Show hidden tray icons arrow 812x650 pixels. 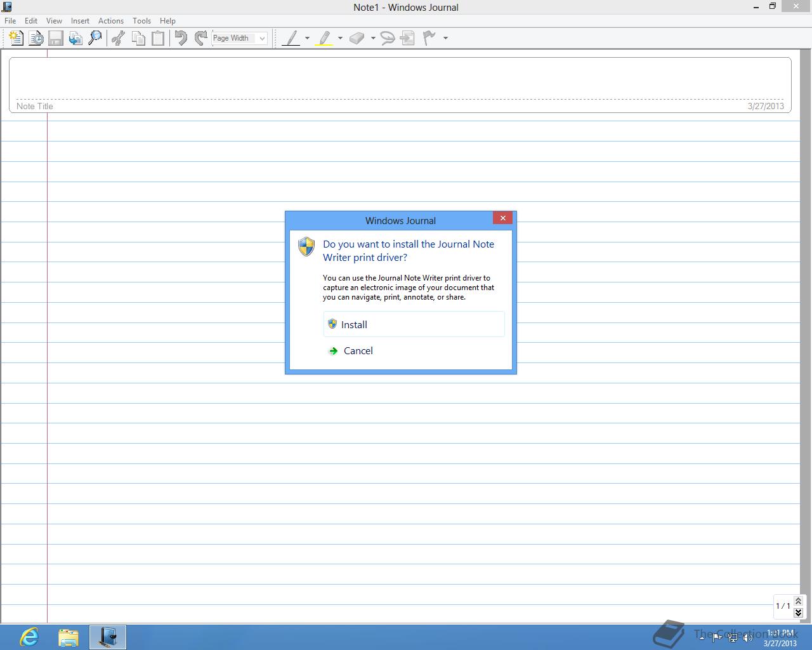tap(701, 637)
